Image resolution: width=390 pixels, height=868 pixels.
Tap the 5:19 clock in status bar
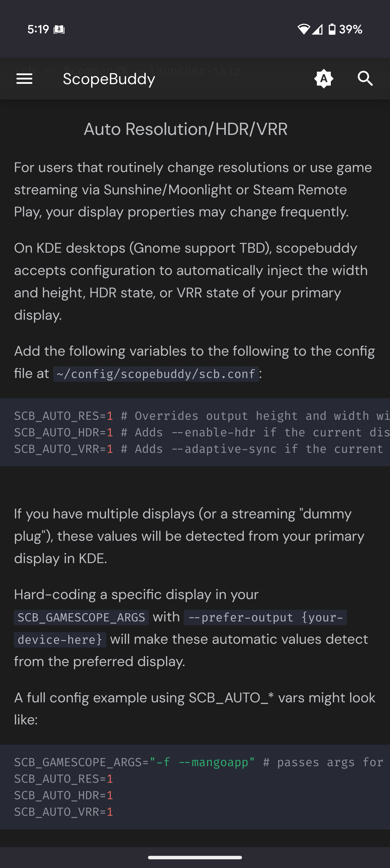pos(38,29)
